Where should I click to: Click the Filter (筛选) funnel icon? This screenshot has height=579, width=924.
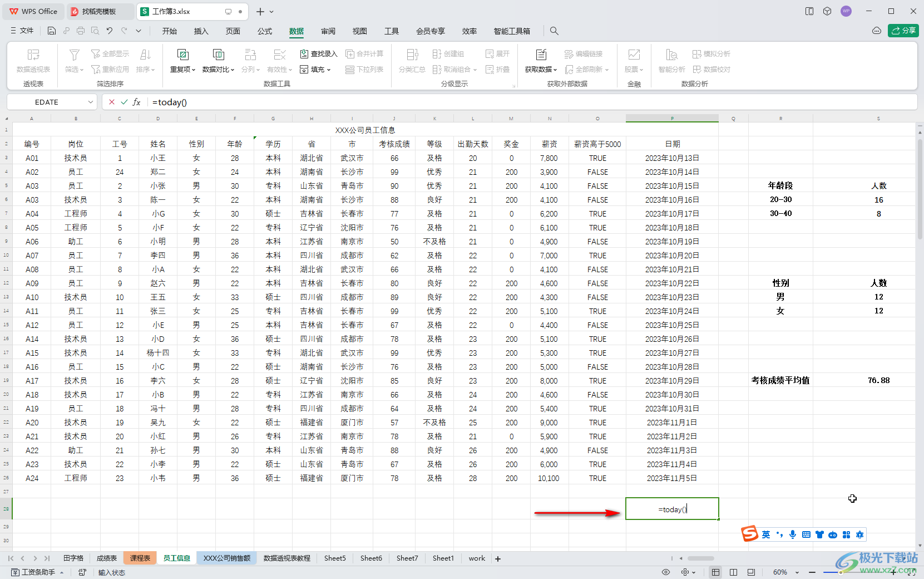pos(74,55)
